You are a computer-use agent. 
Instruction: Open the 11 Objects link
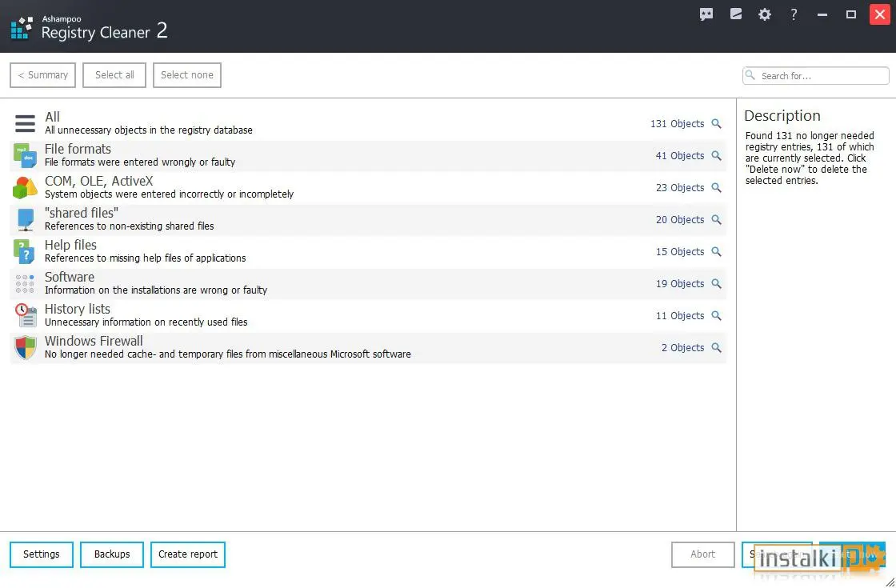(680, 315)
